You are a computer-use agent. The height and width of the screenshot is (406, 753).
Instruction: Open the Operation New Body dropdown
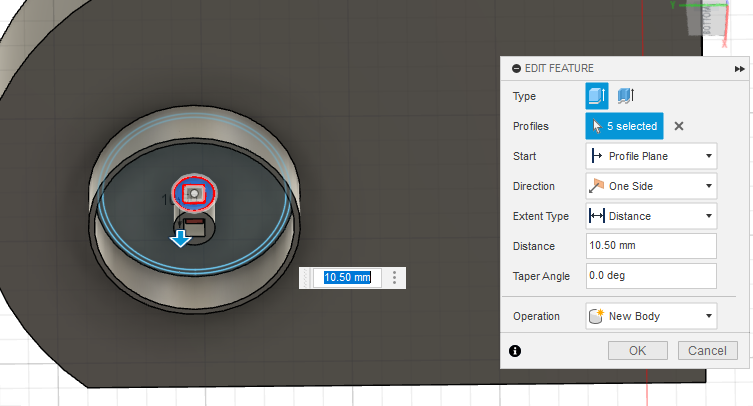[x=651, y=316]
